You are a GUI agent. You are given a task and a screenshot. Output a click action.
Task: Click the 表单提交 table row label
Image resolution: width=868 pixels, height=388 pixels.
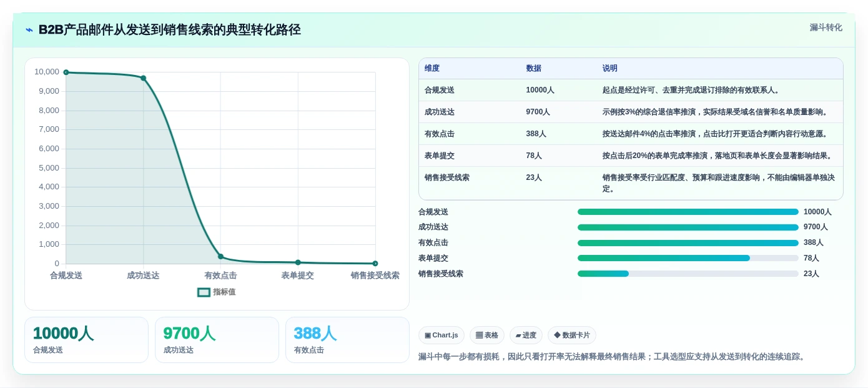pyautogui.click(x=440, y=156)
